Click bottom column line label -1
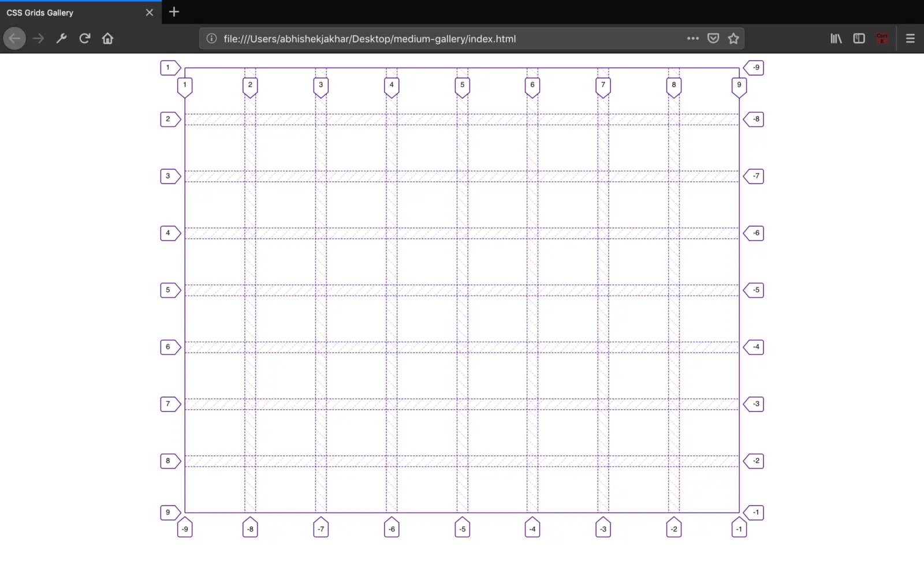 [739, 527]
